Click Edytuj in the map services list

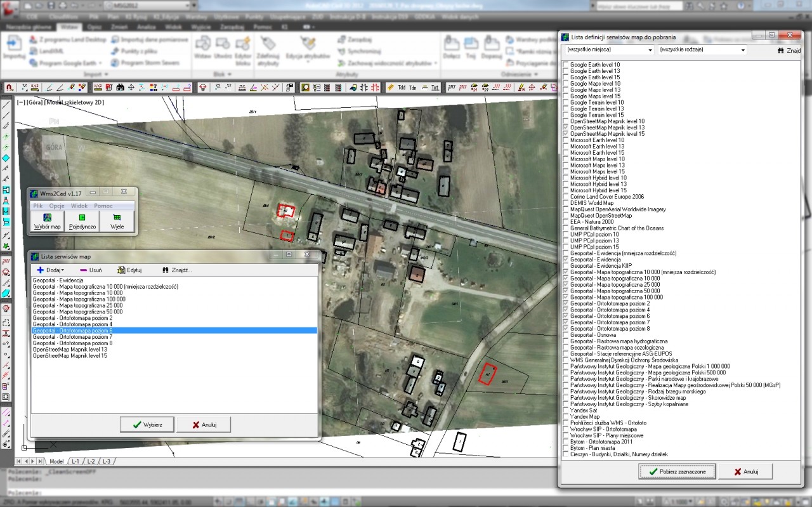[x=129, y=270]
